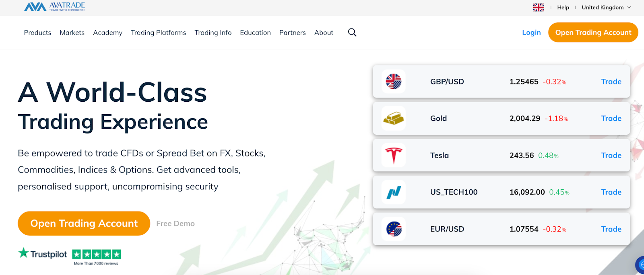Viewport: 644px width, 275px height.
Task: Click the Help link
Action: tap(563, 7)
